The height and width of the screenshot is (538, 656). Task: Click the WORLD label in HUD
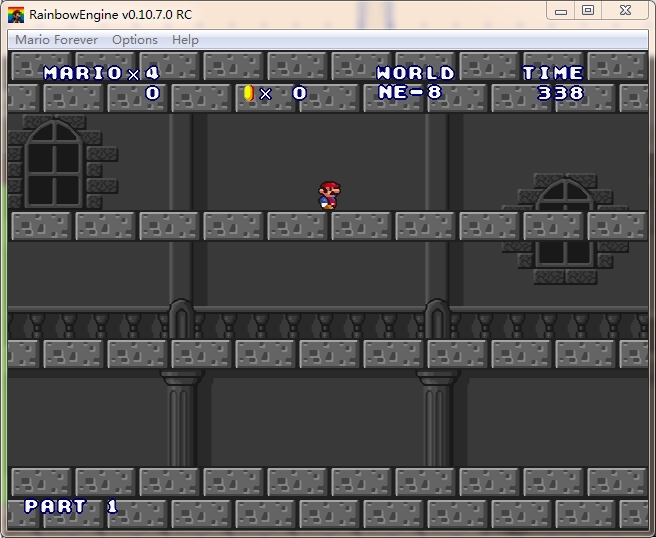point(415,73)
